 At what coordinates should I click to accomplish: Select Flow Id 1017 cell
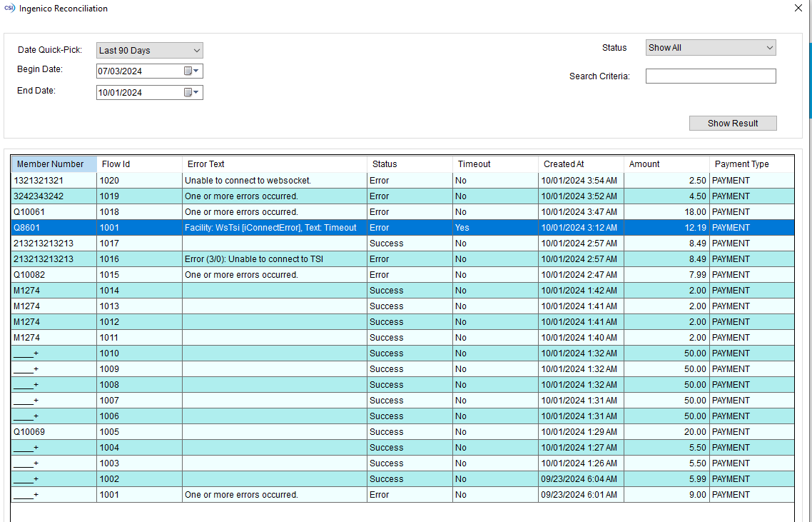click(x=139, y=243)
